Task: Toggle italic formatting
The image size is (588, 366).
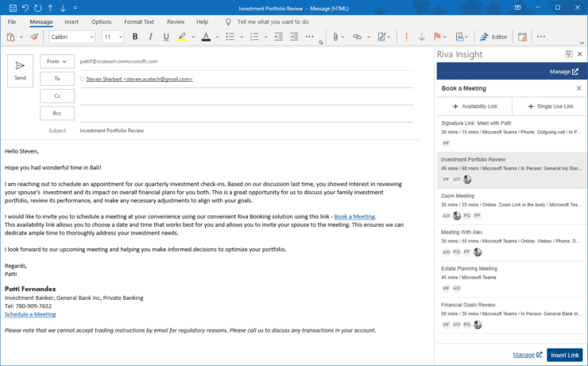Action: [150, 37]
